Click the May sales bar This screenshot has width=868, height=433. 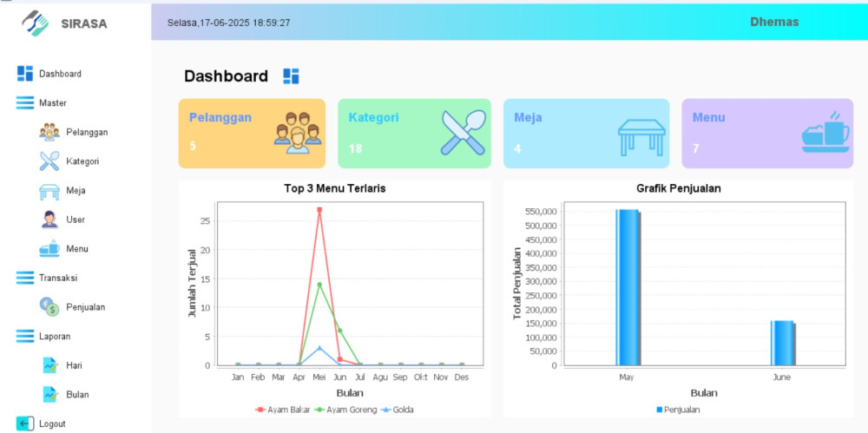[628, 287]
